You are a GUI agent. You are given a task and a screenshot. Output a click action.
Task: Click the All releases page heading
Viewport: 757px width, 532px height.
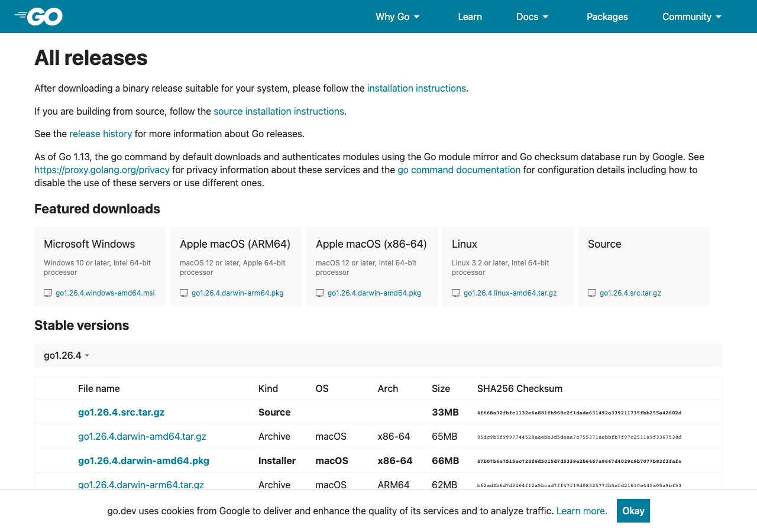pyautogui.click(x=91, y=58)
